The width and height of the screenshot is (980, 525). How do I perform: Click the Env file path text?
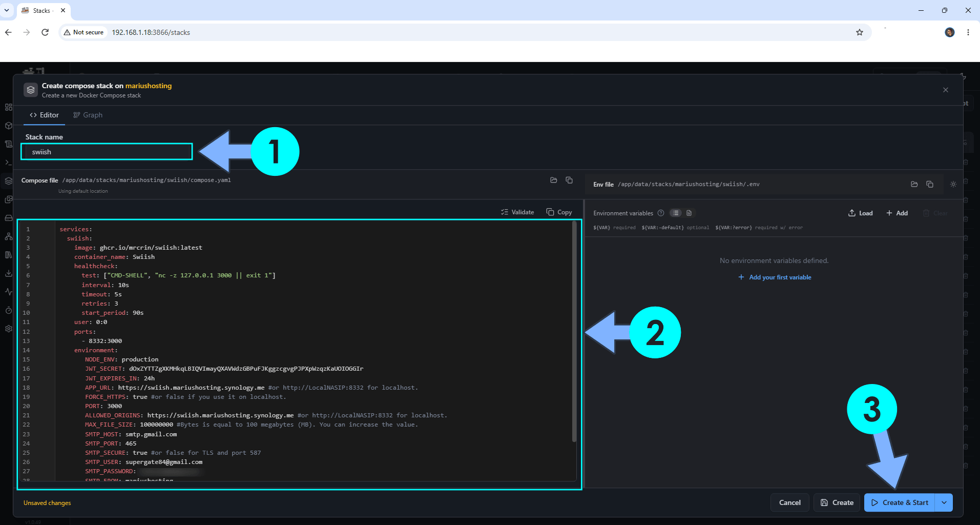(x=689, y=184)
